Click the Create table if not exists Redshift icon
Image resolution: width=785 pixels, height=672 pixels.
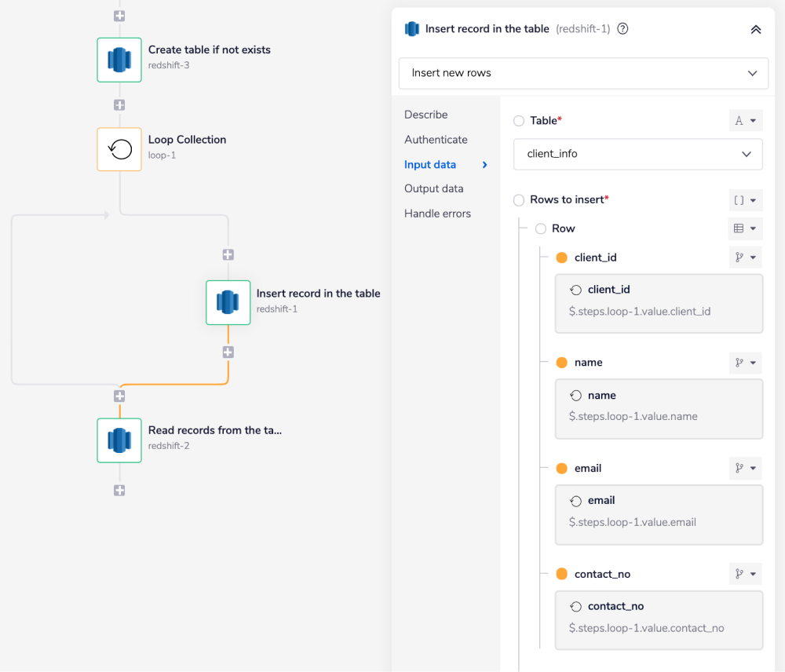pos(119,60)
